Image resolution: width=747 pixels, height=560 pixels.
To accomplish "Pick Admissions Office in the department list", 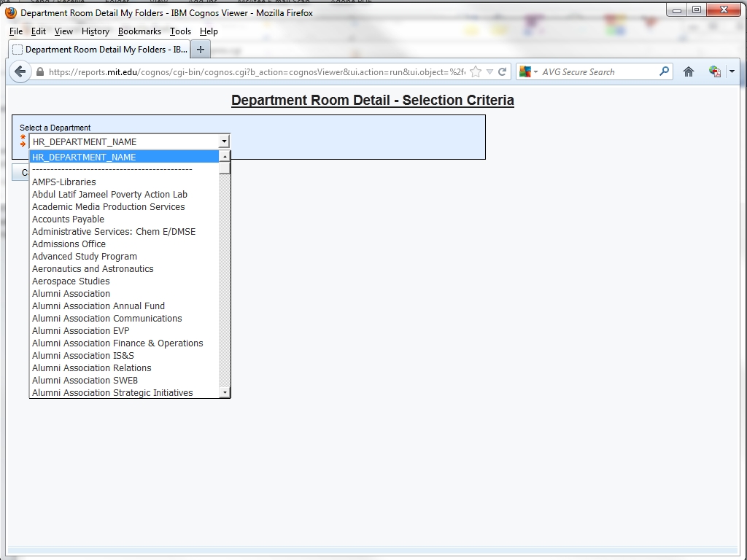I will (x=69, y=244).
